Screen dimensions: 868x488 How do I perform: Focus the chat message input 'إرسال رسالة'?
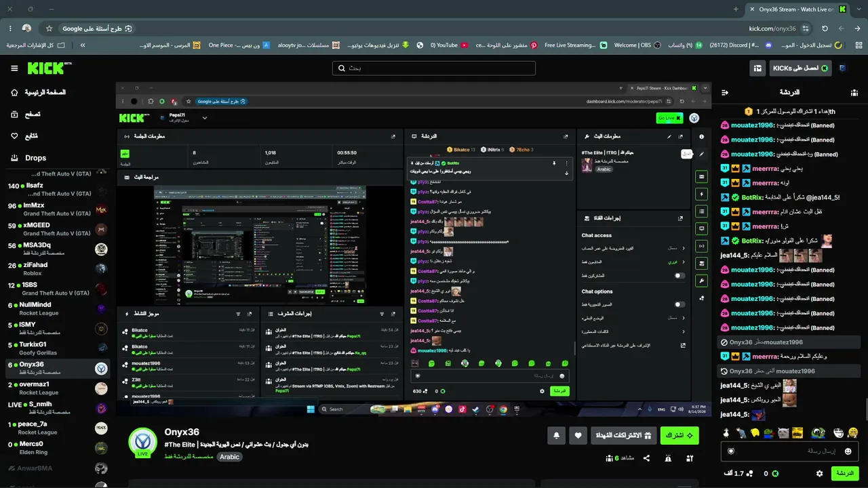point(789,451)
